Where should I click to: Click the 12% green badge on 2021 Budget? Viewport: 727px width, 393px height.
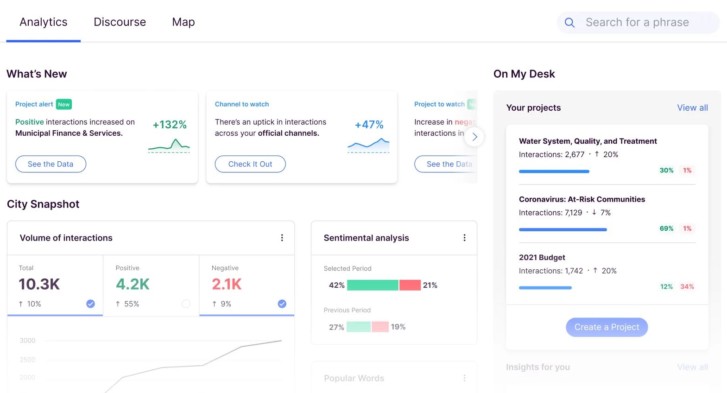tap(666, 286)
